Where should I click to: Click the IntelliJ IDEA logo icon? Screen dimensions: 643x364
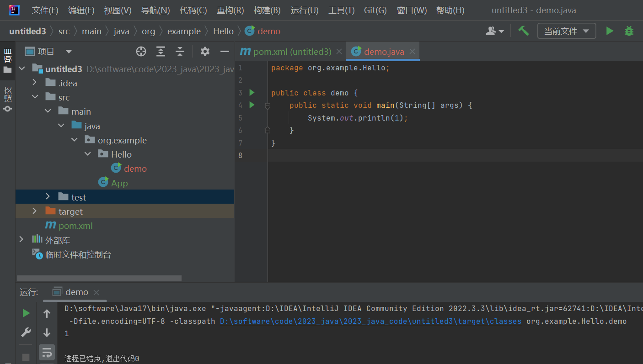pos(14,10)
